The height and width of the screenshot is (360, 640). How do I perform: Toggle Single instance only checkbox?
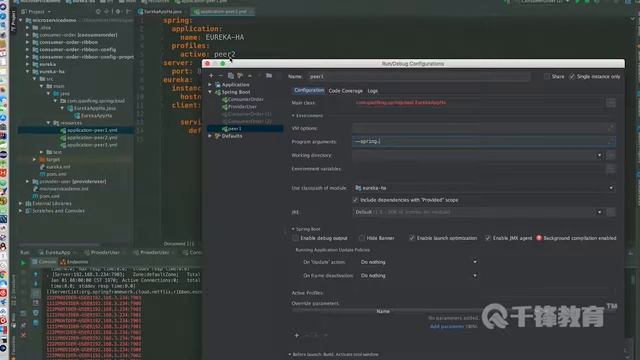pyautogui.click(x=572, y=76)
